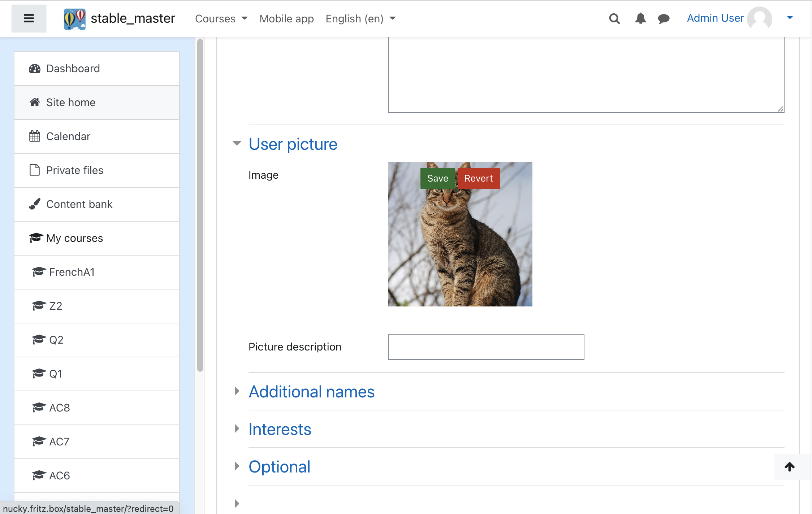Open the AC7 course link

tap(97, 442)
